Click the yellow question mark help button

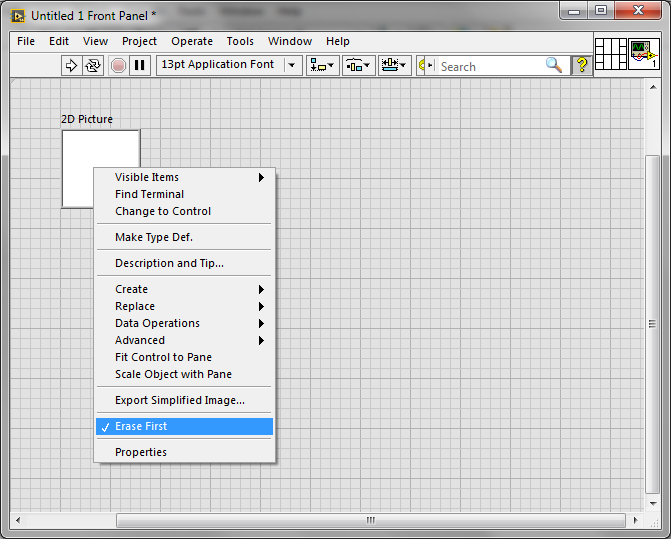click(582, 65)
